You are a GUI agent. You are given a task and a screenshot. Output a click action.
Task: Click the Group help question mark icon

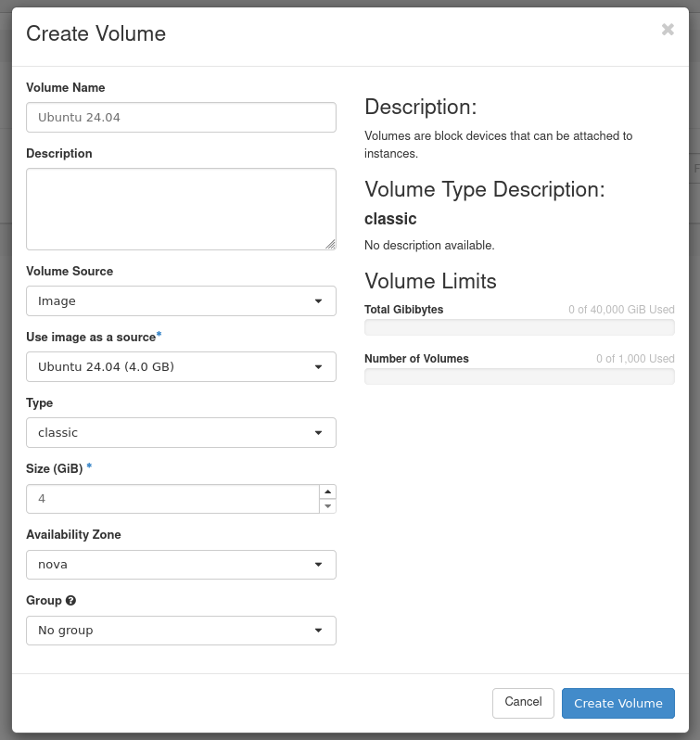71,601
